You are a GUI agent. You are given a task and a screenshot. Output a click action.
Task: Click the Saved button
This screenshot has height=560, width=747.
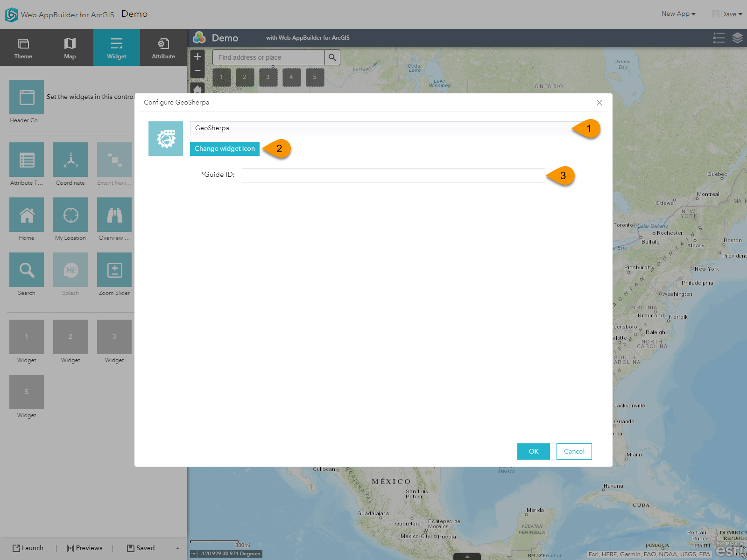tap(141, 548)
